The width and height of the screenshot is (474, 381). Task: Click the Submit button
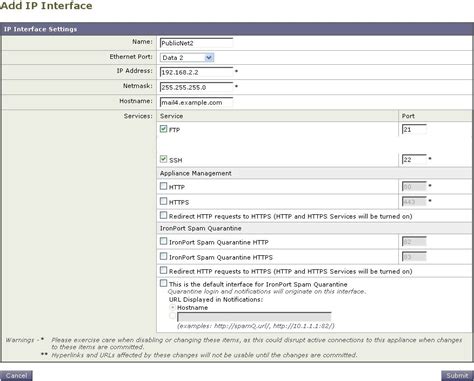point(457,376)
